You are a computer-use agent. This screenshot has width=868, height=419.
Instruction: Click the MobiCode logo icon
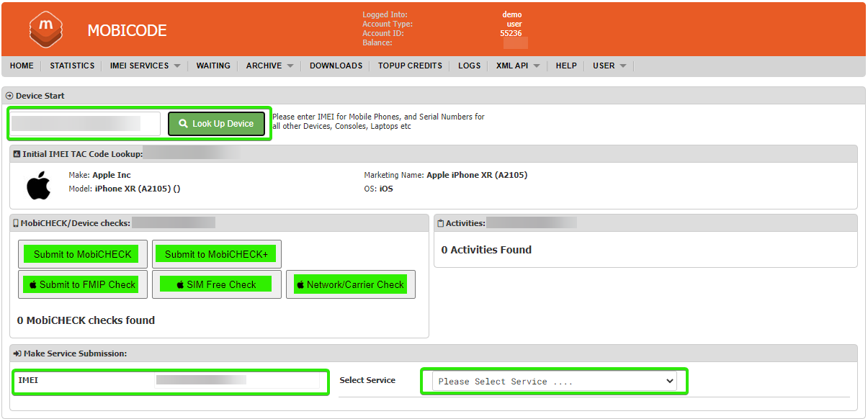pyautogui.click(x=46, y=30)
